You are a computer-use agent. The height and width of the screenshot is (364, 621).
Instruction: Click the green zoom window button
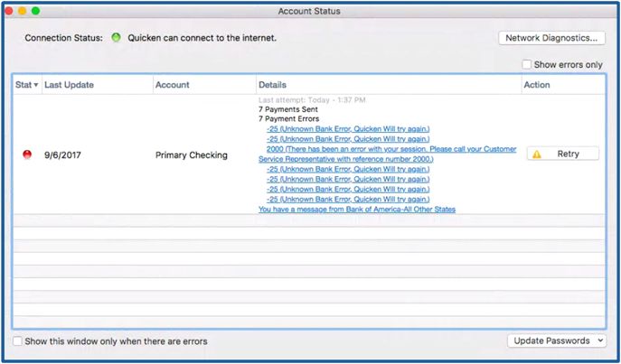(36, 11)
